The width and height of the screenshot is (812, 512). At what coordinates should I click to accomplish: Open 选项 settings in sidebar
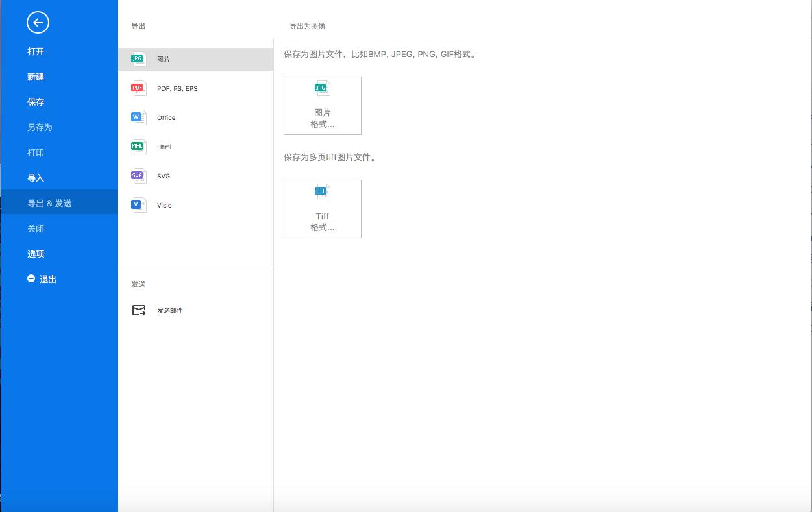click(36, 254)
